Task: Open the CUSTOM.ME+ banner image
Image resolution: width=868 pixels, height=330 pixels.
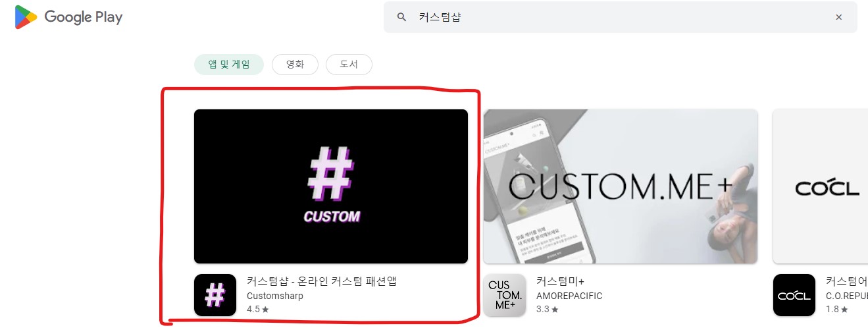Action: point(621,186)
